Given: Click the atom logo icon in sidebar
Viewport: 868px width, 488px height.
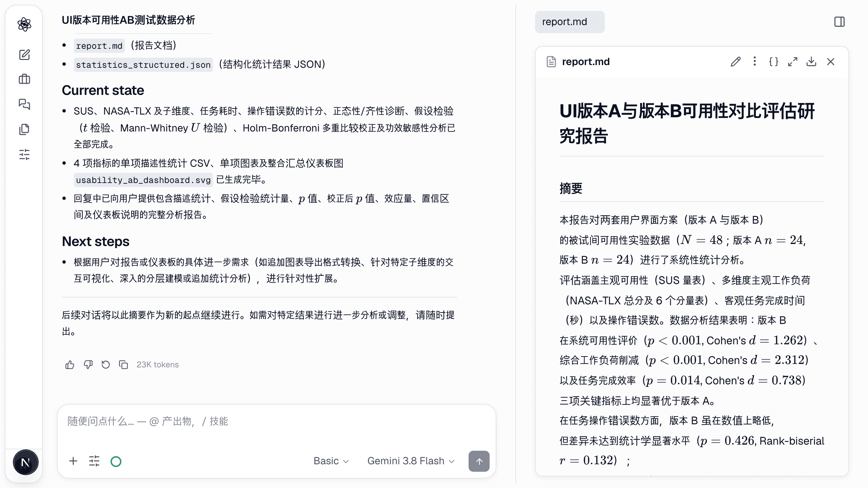Looking at the screenshot, I should pyautogui.click(x=24, y=24).
